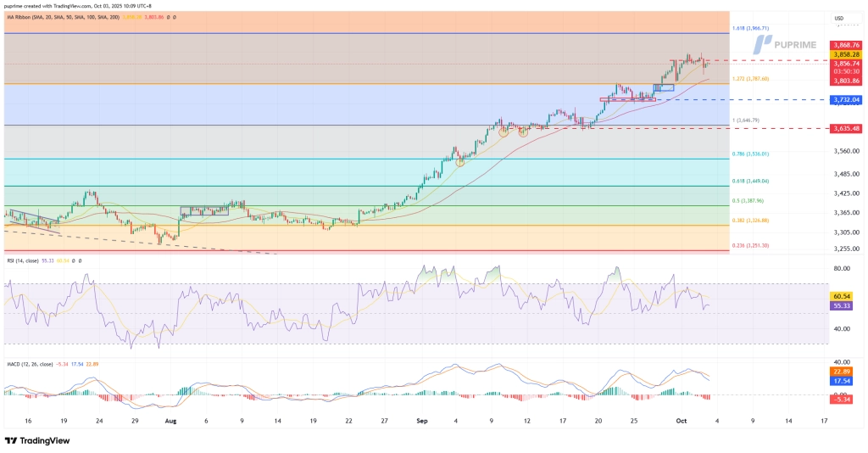Viewport: 868px width, 453px height.
Task: Open the USD currency selector
Action: [x=838, y=18]
